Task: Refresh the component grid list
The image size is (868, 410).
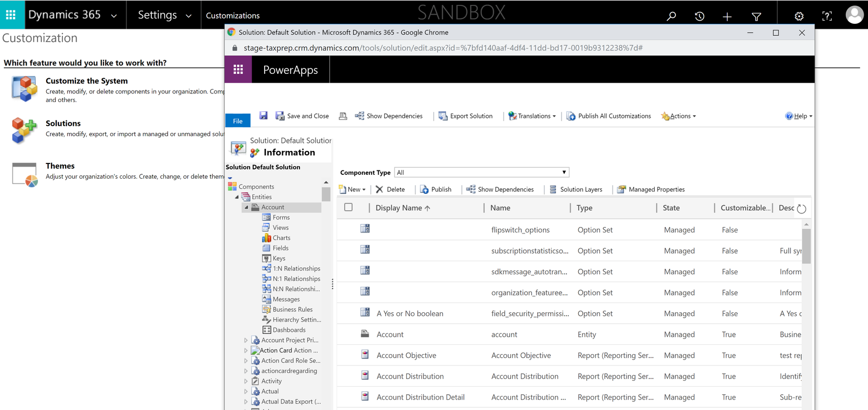Action: point(802,209)
